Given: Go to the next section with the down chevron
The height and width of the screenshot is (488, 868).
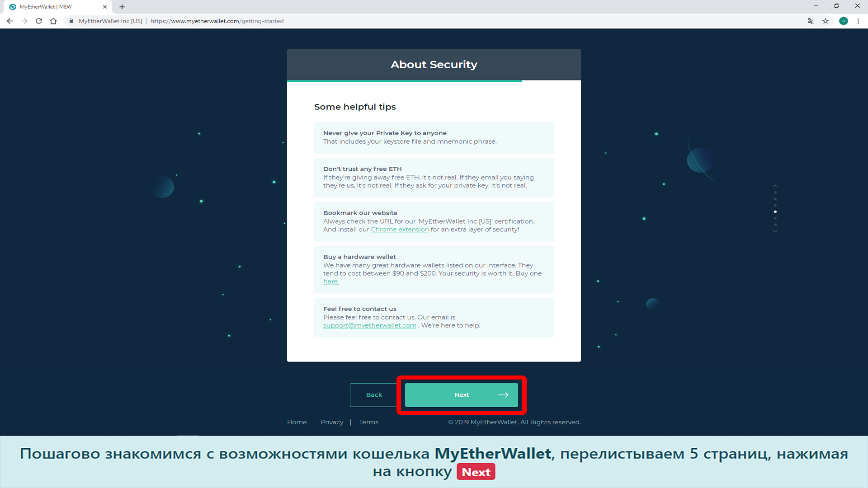Looking at the screenshot, I should point(775,231).
